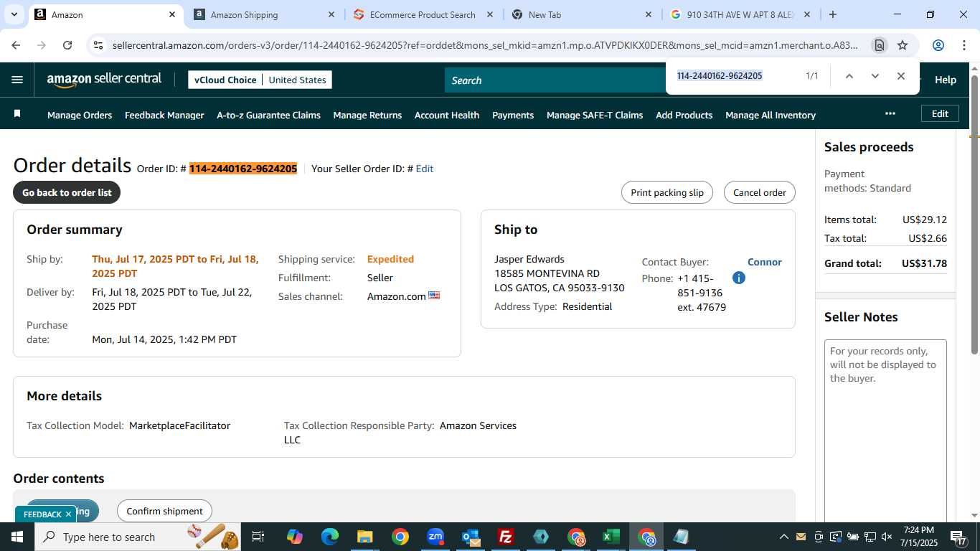This screenshot has height=551, width=980.
Task: Open the Windows Start menu
Action: (17, 537)
